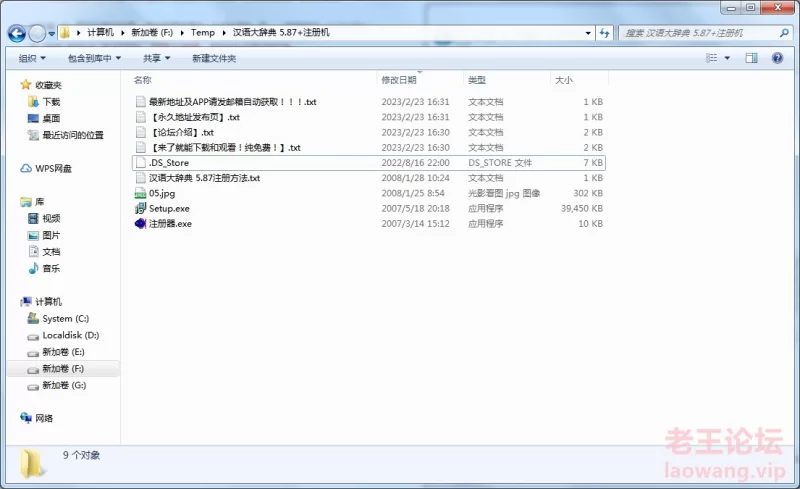Viewport: 800px width, 489px height.
Task: Click the change view icon
Action: pos(712,58)
